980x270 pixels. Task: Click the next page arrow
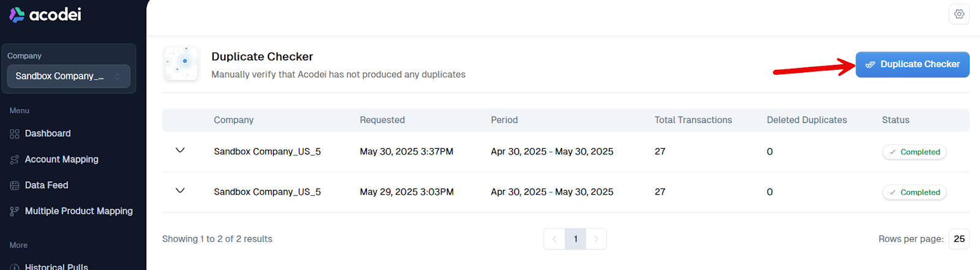(596, 239)
